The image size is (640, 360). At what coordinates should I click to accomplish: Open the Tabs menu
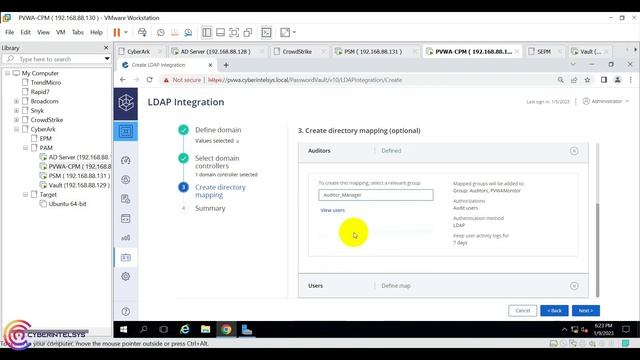point(78,32)
